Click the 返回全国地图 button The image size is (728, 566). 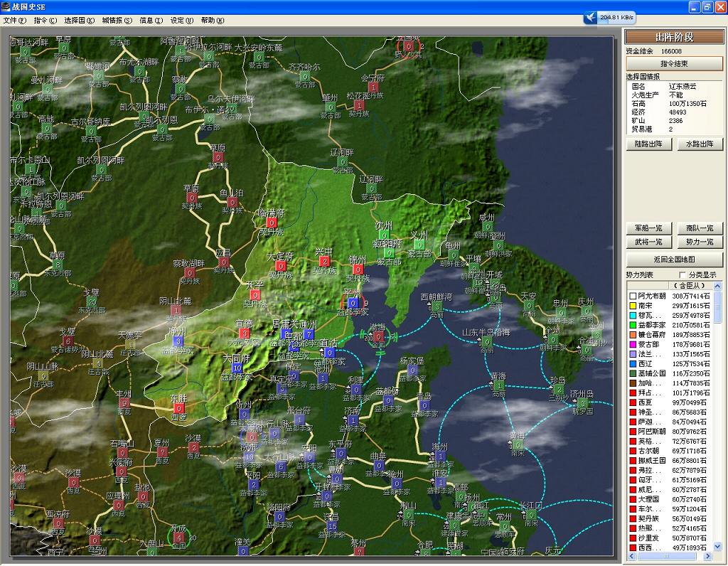pyautogui.click(x=674, y=260)
